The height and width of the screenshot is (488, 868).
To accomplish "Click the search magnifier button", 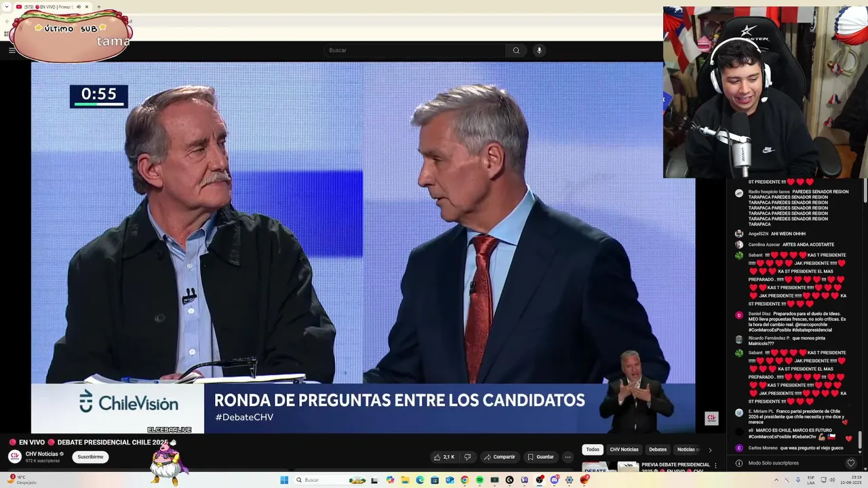I will (516, 50).
